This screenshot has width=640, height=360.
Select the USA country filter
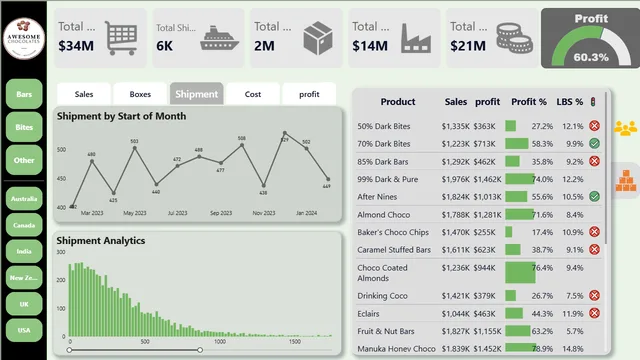pos(24,330)
